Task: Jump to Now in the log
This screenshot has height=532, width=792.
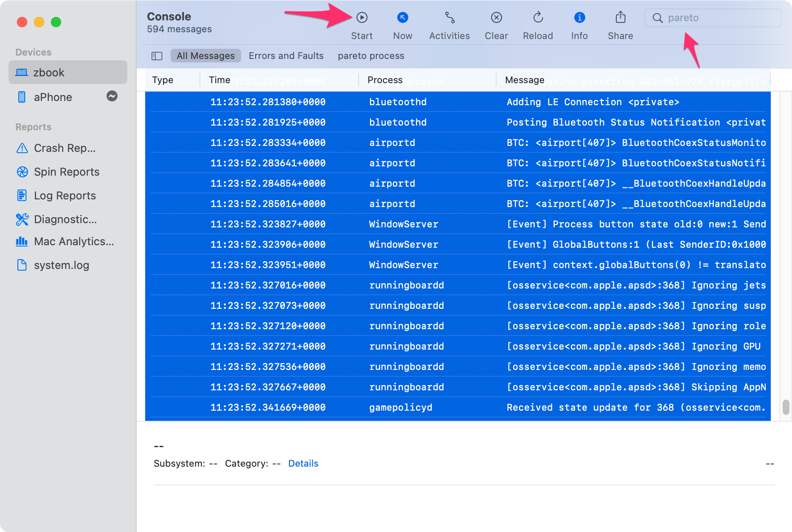Action: pos(402,25)
